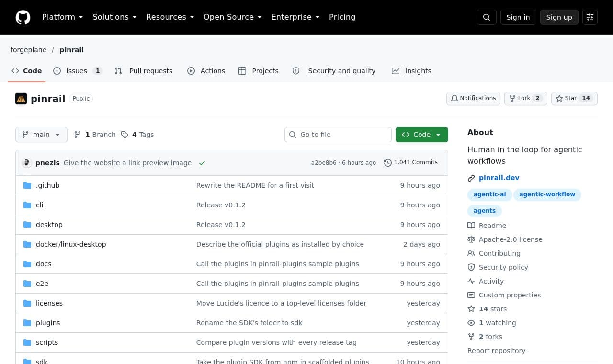Click the Sign up button

point(559,17)
